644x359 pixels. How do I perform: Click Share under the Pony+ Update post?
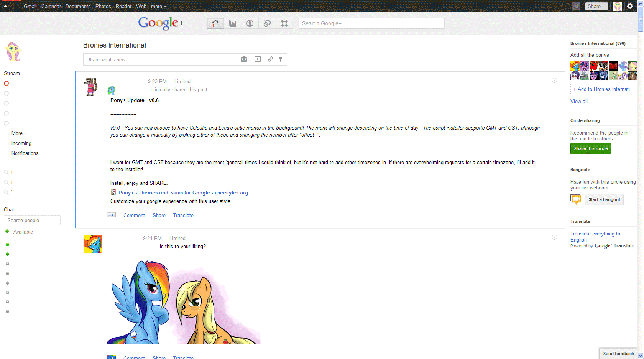(159, 215)
